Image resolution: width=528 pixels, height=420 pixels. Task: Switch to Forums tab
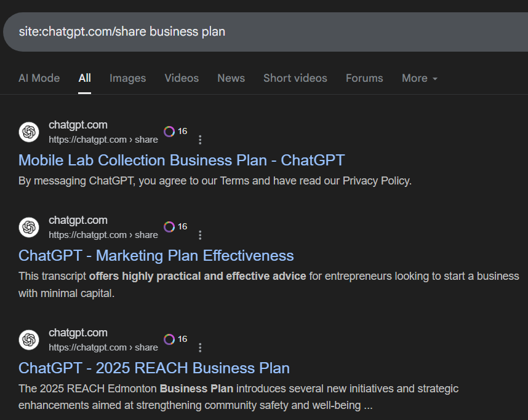tap(364, 78)
